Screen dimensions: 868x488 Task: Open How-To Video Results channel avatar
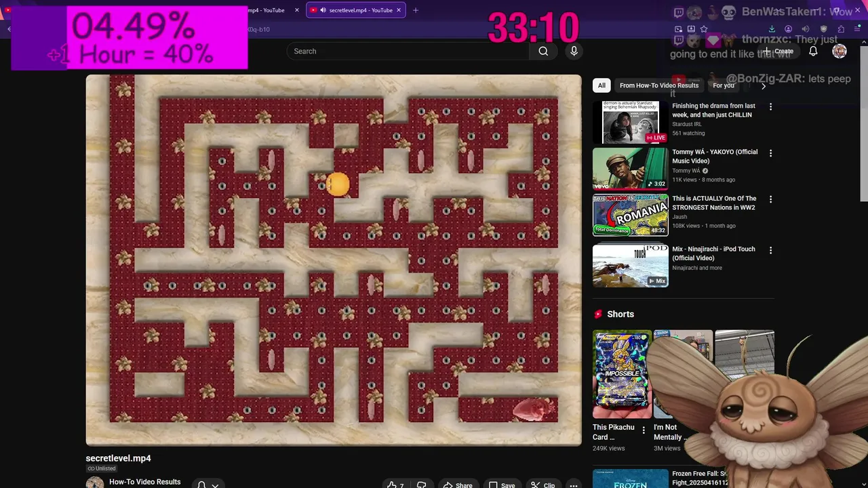pos(95,483)
